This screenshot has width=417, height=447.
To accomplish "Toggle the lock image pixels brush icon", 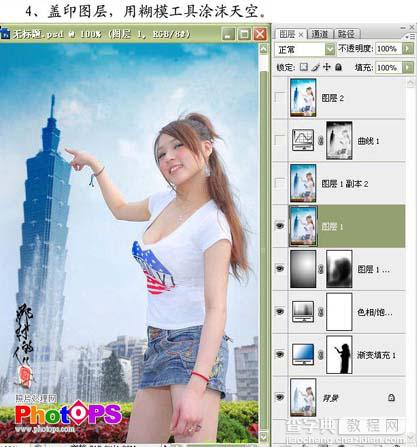I will click(x=315, y=67).
